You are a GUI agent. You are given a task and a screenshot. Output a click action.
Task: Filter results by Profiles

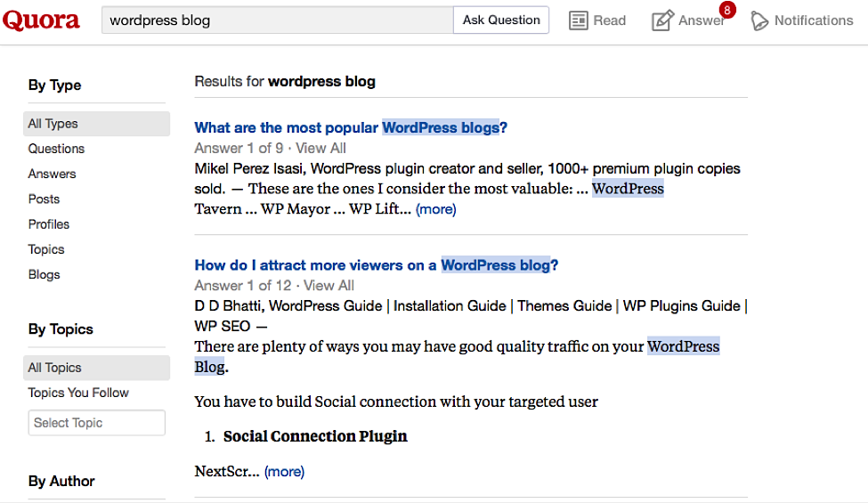(48, 224)
